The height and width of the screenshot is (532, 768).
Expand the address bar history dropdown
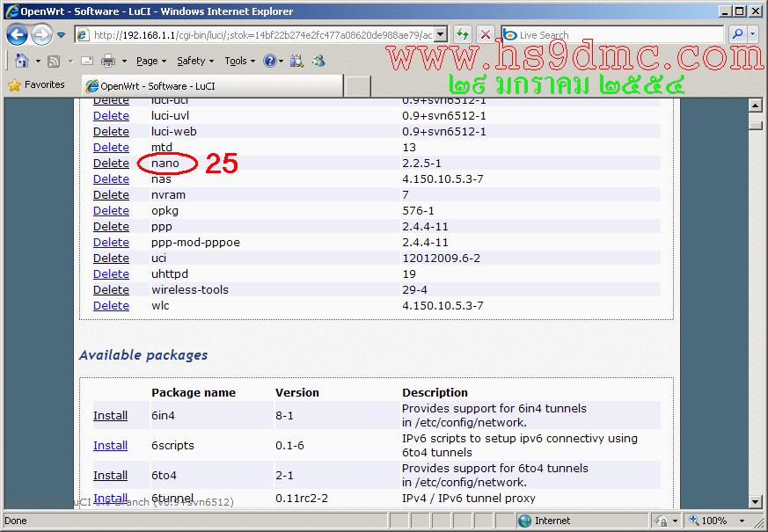[441, 35]
